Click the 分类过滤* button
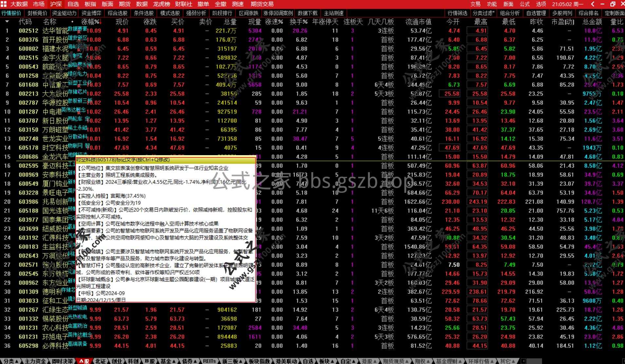Image resolution: width=625 pixels, height=364 pixels. [x=483, y=13]
